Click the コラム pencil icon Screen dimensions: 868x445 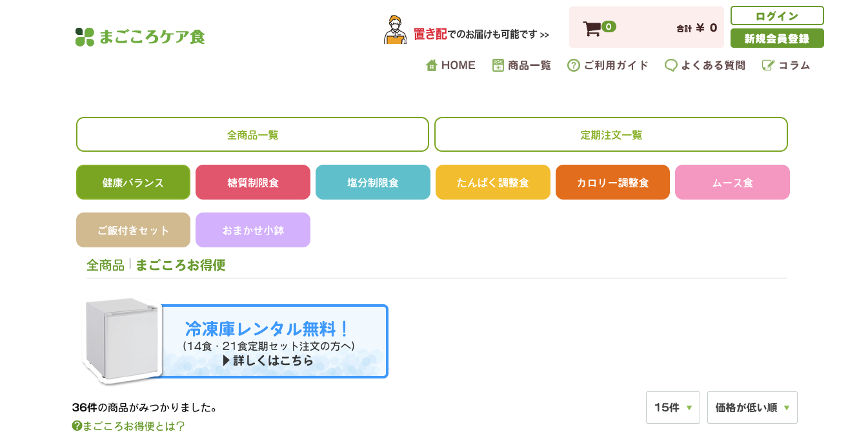[x=767, y=65]
